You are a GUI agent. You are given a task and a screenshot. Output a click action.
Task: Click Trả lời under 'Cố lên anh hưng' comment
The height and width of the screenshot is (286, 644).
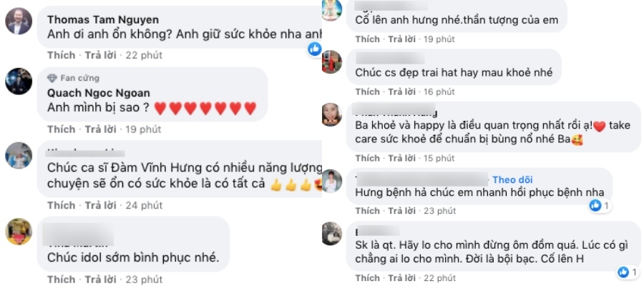tap(402, 39)
